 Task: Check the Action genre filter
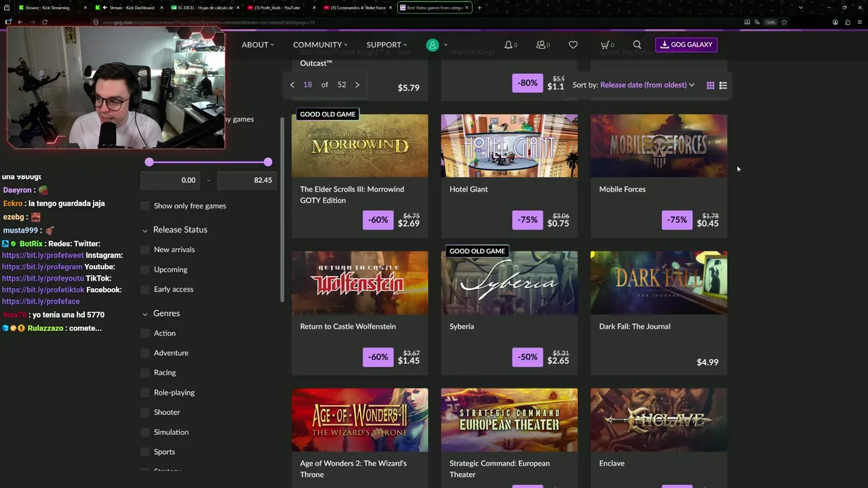tap(144, 333)
